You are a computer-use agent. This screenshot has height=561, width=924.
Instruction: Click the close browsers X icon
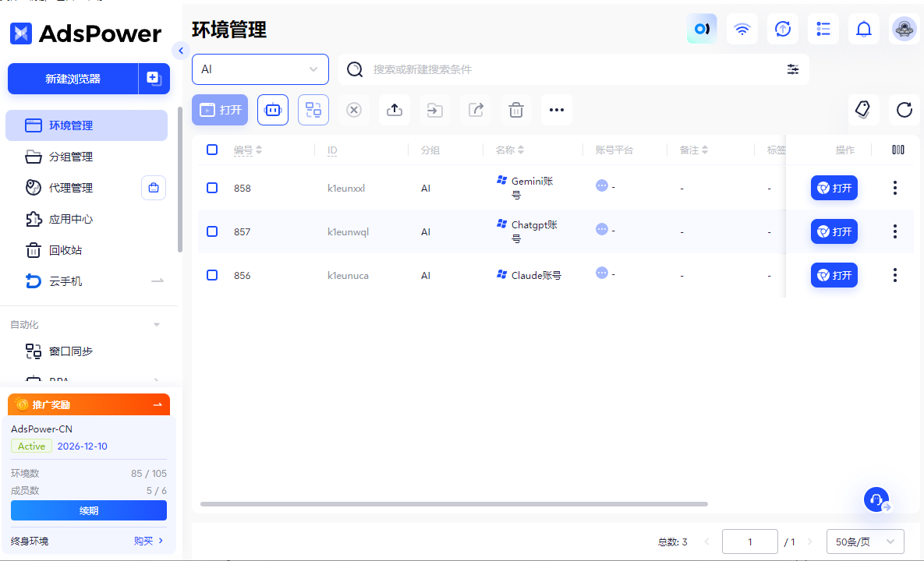353,110
